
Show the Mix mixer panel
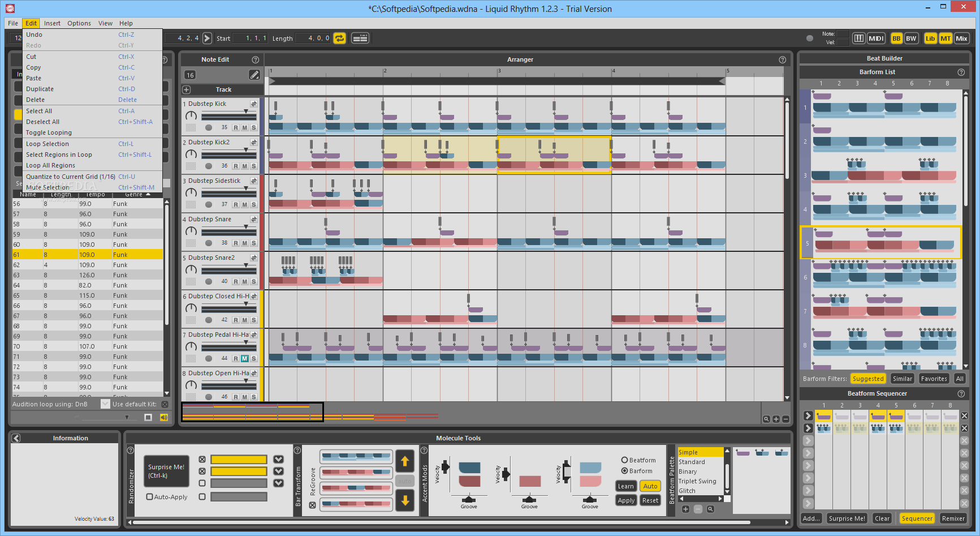click(x=961, y=38)
